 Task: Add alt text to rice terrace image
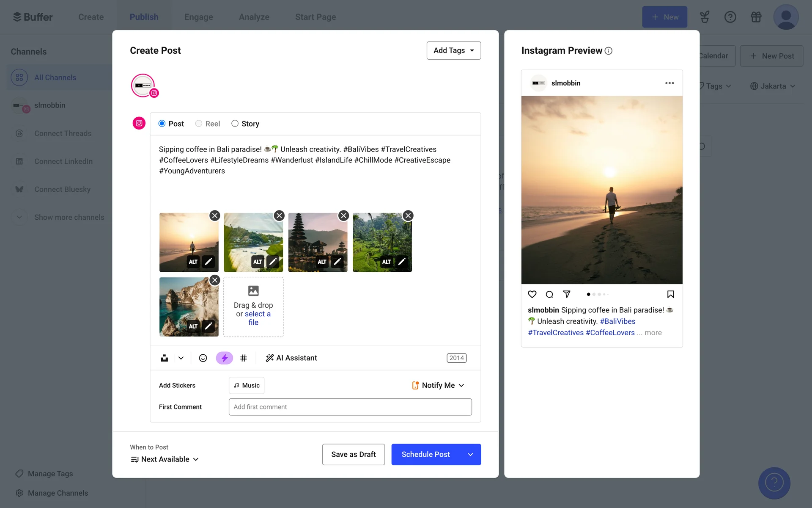click(x=386, y=262)
